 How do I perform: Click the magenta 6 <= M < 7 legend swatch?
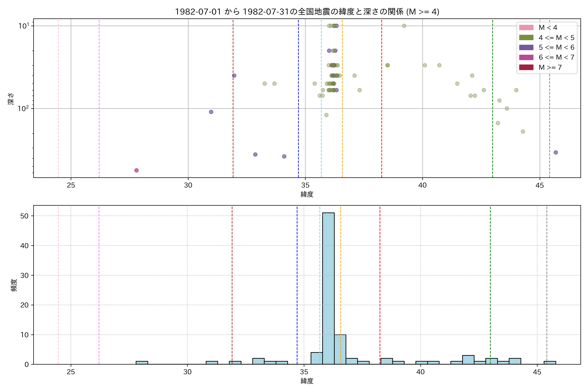[x=526, y=57]
